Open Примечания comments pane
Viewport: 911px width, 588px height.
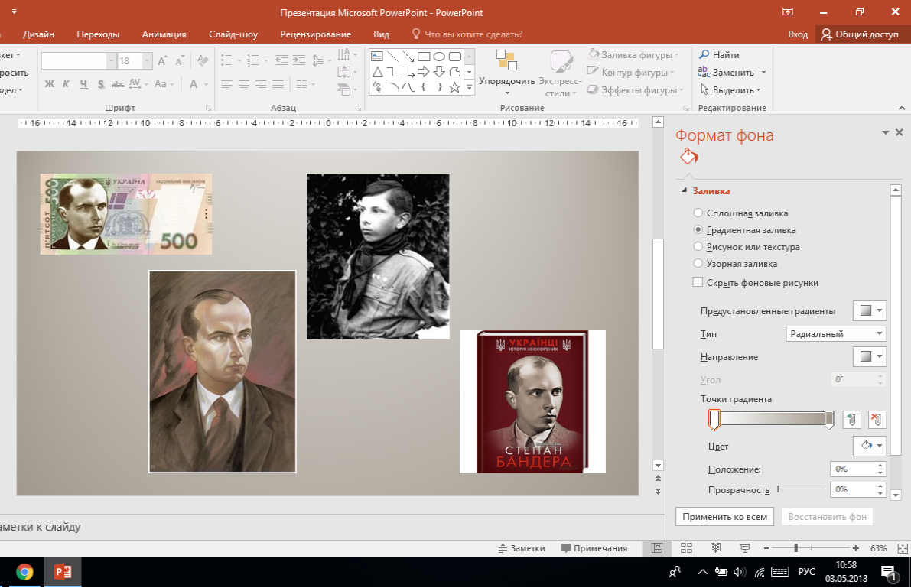point(594,548)
